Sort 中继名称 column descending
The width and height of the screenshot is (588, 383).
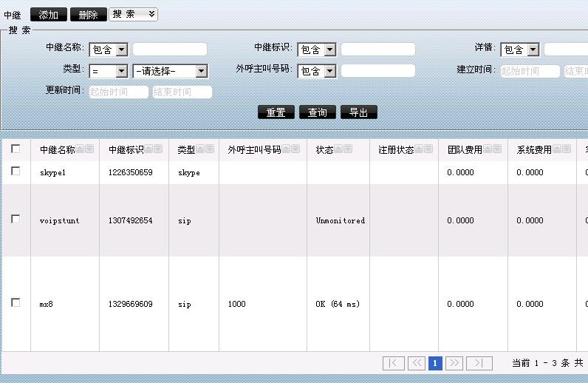point(89,149)
